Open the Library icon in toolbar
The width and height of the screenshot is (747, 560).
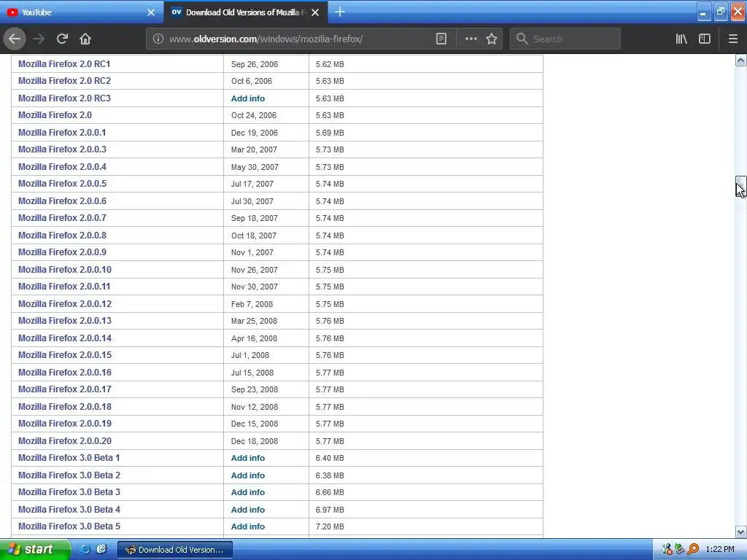[x=681, y=39]
